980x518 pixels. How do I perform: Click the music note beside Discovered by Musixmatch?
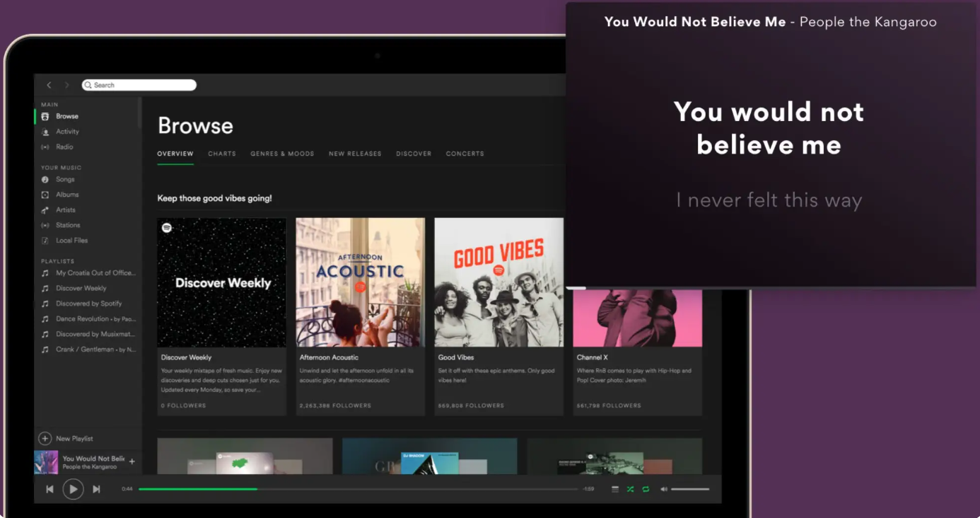[x=45, y=334]
